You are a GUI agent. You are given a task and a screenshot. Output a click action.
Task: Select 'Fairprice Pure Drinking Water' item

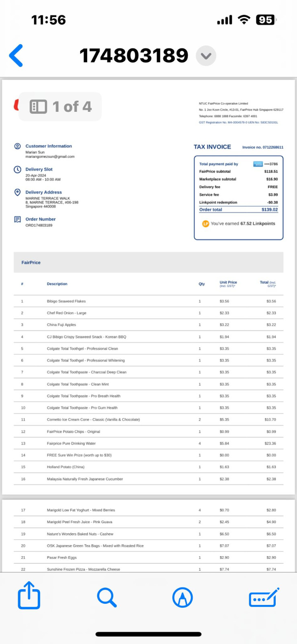point(71,444)
